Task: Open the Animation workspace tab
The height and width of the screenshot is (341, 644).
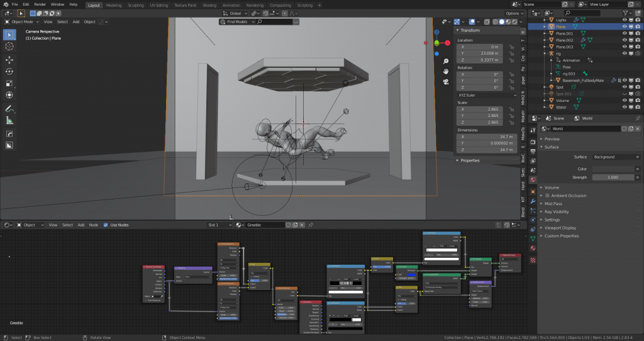Action: tap(231, 5)
